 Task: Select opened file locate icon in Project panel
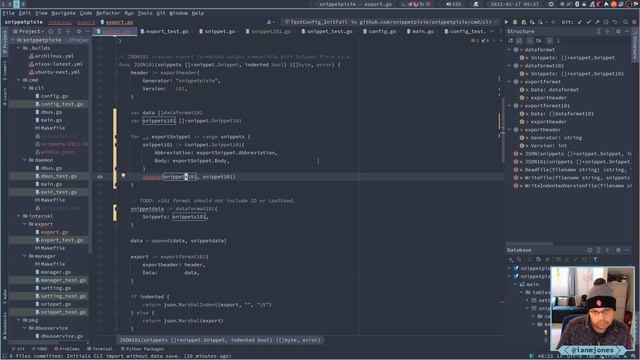tap(51, 31)
